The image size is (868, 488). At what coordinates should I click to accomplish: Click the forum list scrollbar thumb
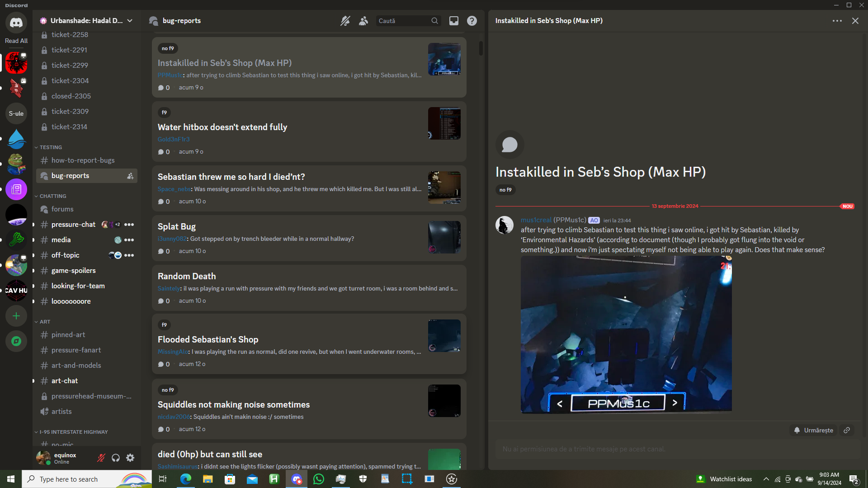(481, 48)
